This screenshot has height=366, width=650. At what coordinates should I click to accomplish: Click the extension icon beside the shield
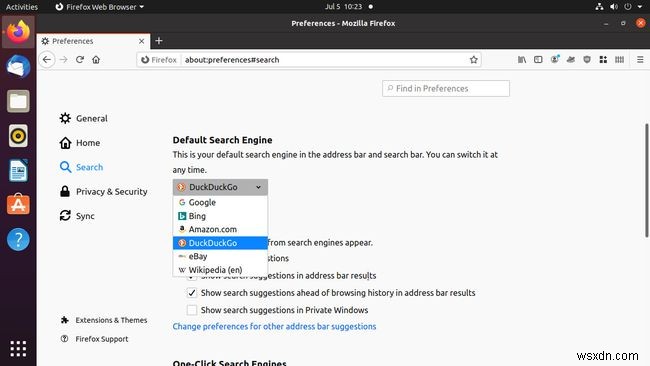(571, 60)
